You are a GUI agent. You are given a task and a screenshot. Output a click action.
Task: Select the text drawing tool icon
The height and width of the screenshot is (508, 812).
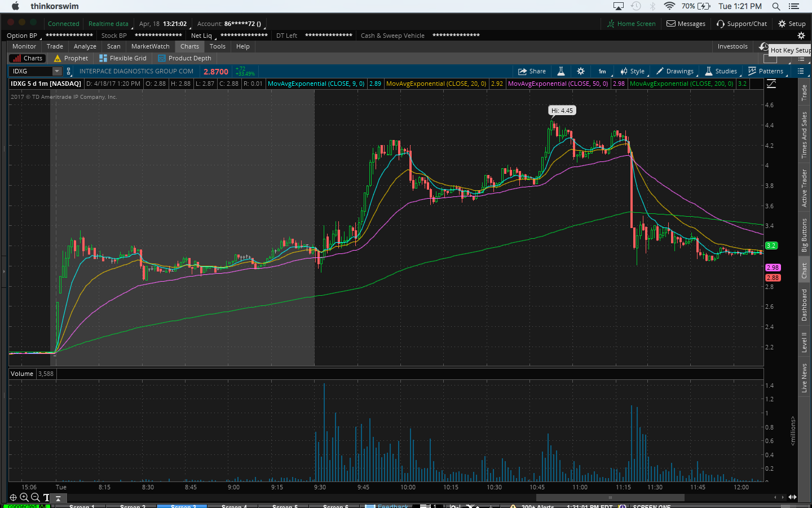tap(46, 498)
